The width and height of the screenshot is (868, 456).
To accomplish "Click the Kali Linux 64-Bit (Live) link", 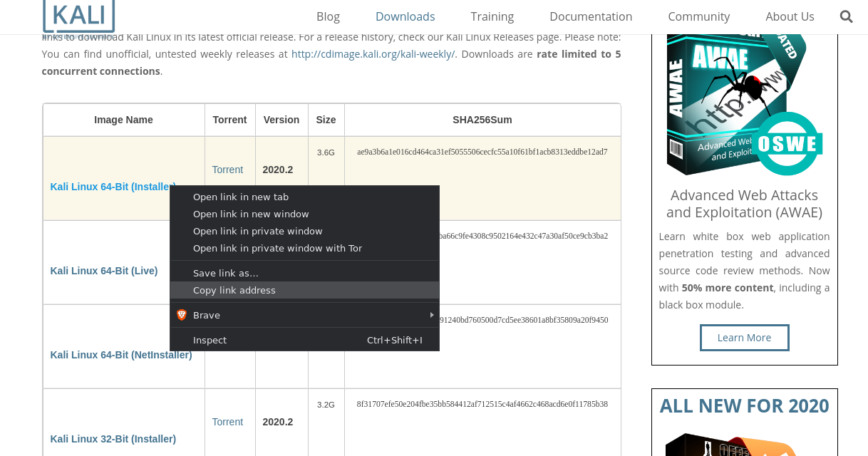I will click(x=104, y=271).
